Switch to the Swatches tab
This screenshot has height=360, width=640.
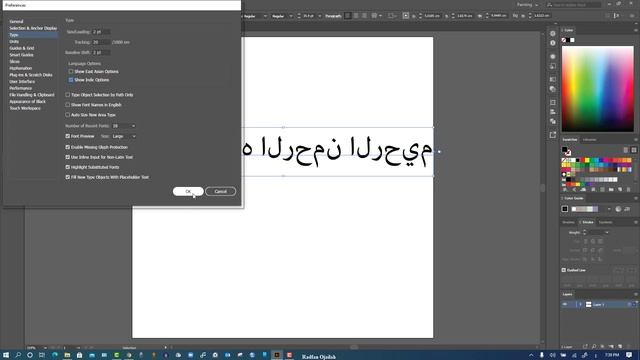570,140
